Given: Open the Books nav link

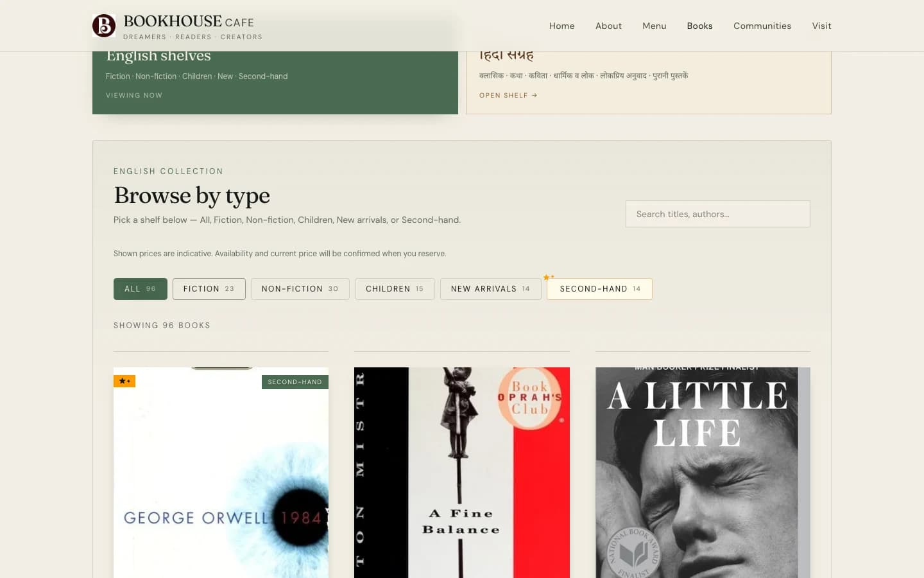Looking at the screenshot, I should coord(699,26).
